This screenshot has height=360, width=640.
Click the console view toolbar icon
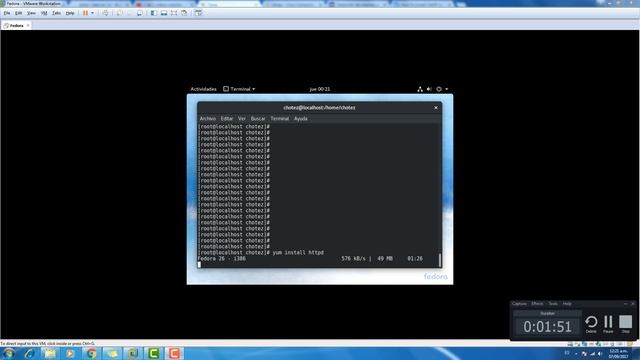point(198,13)
